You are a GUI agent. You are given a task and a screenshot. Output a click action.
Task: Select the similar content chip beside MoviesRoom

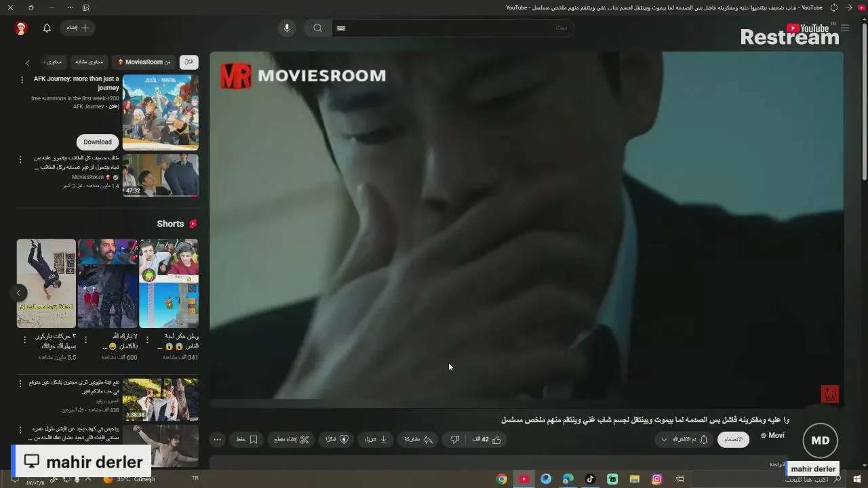pos(89,62)
